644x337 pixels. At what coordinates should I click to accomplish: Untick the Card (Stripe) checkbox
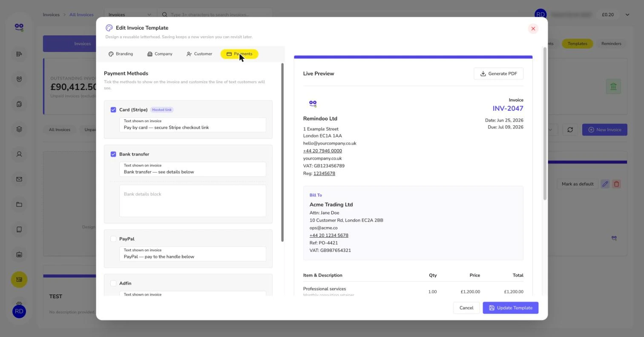pyautogui.click(x=113, y=109)
